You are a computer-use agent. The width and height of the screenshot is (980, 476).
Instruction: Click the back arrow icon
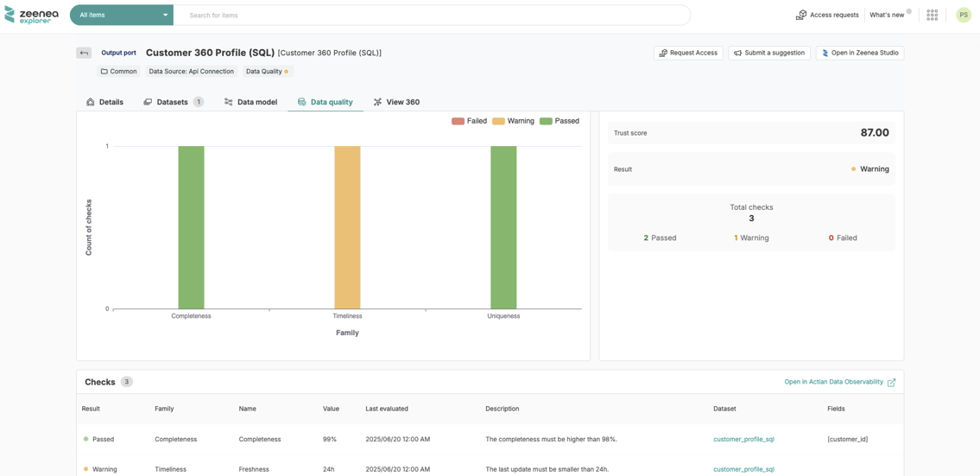click(84, 53)
